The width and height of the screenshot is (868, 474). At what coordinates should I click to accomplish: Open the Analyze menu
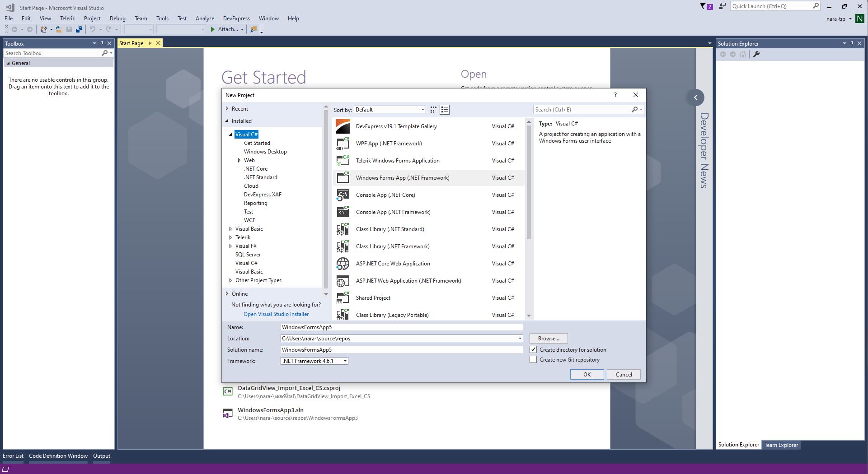(x=205, y=19)
